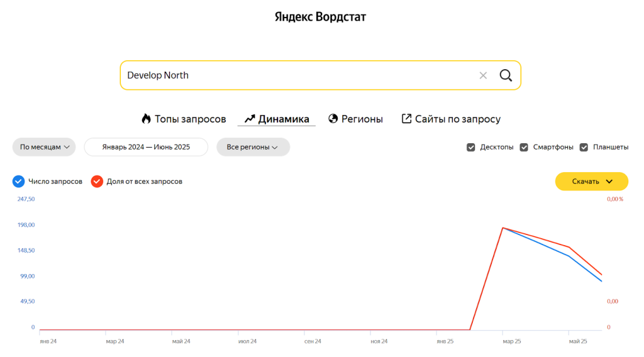The height and width of the screenshot is (357, 644).
Task: Click the trend arrow Динамика icon
Action: 250,119
